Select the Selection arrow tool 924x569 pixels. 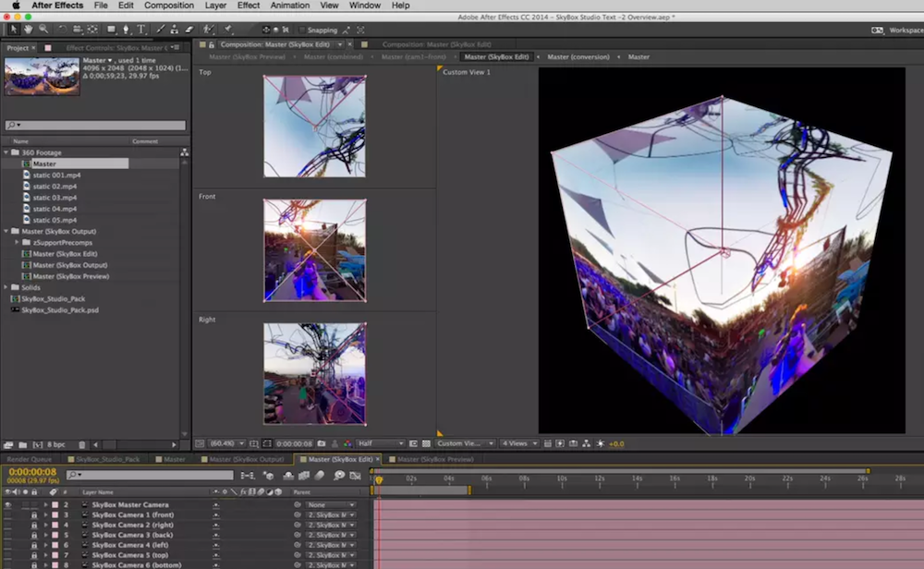click(14, 29)
